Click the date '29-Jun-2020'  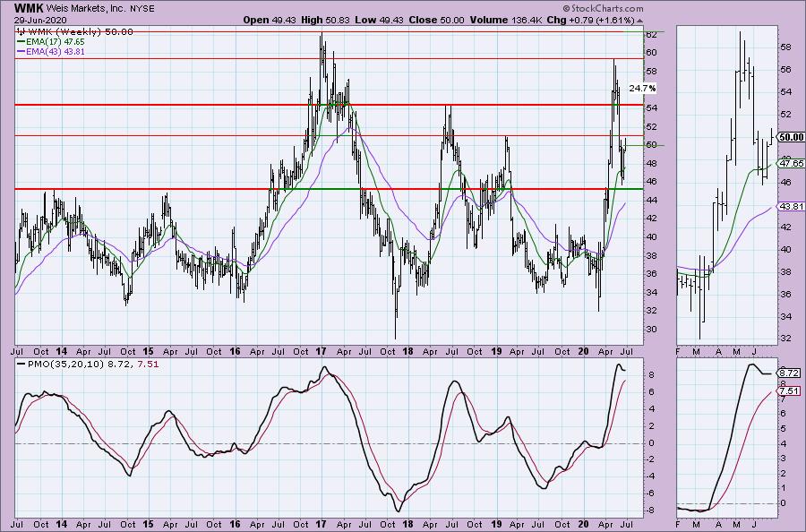click(40, 20)
